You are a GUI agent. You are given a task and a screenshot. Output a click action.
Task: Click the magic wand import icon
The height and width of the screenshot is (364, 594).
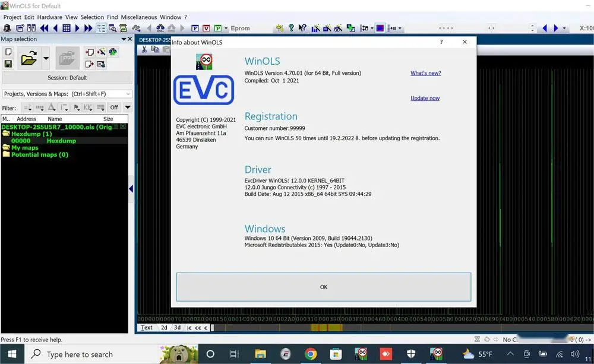pos(101,52)
